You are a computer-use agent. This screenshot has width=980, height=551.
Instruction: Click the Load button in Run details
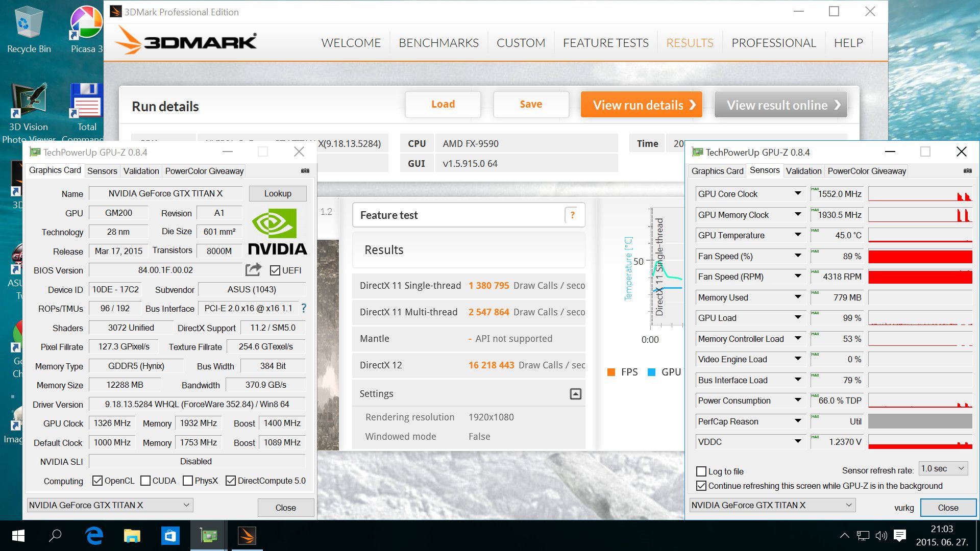[x=443, y=104]
